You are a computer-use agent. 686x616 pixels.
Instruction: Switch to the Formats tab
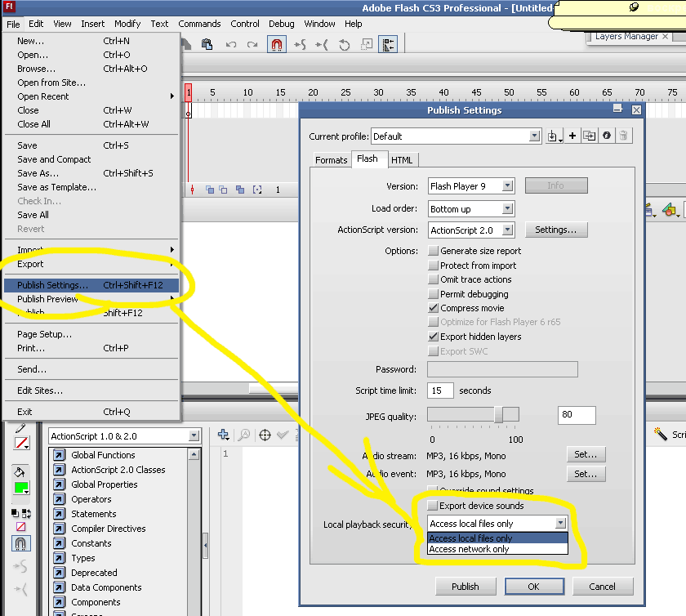pos(332,160)
